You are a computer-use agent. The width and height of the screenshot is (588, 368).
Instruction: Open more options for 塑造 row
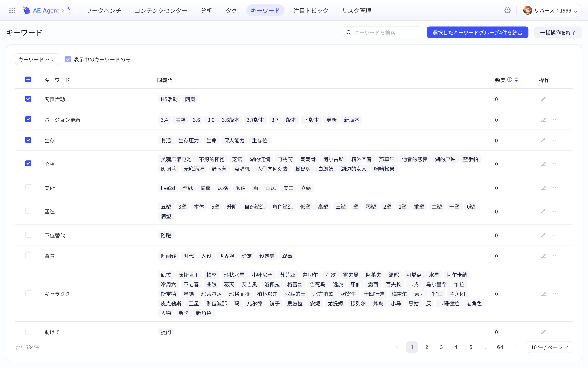[x=555, y=211]
